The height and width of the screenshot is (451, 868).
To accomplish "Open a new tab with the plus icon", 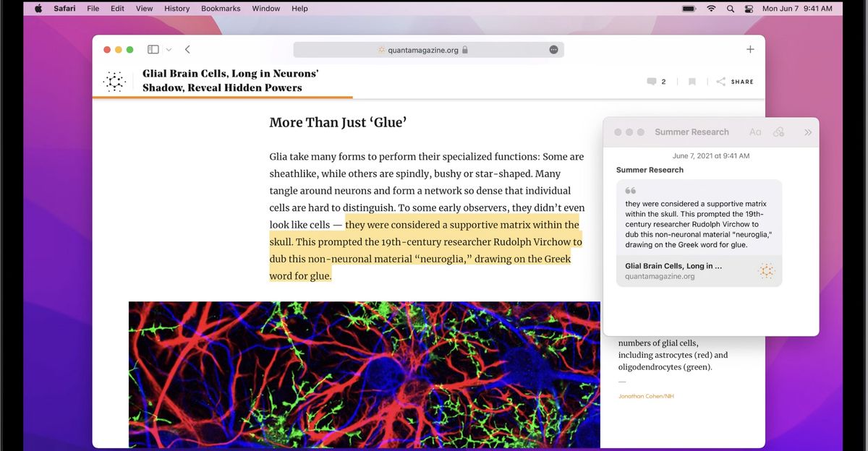I will pos(750,49).
